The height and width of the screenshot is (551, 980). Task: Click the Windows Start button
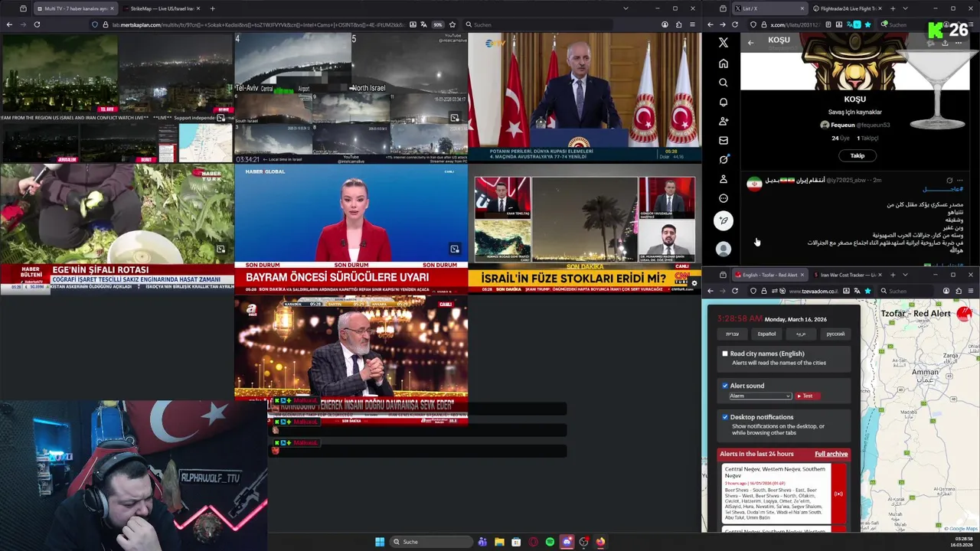coord(380,542)
